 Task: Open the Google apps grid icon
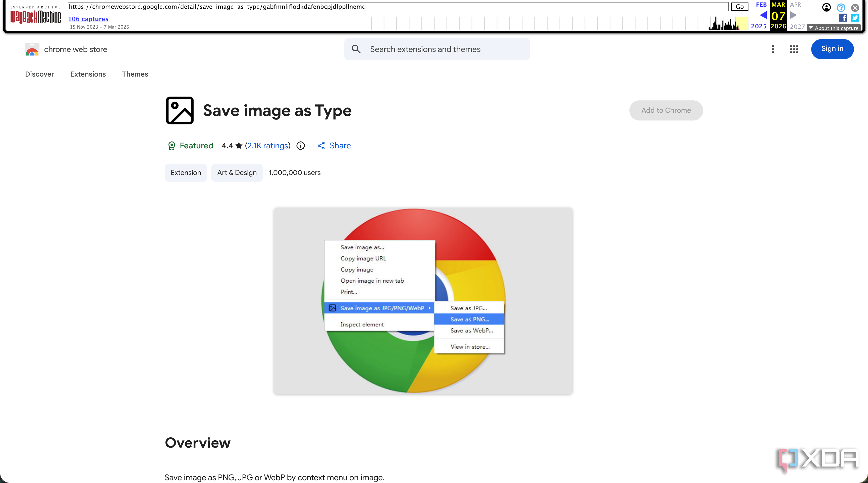coord(794,49)
